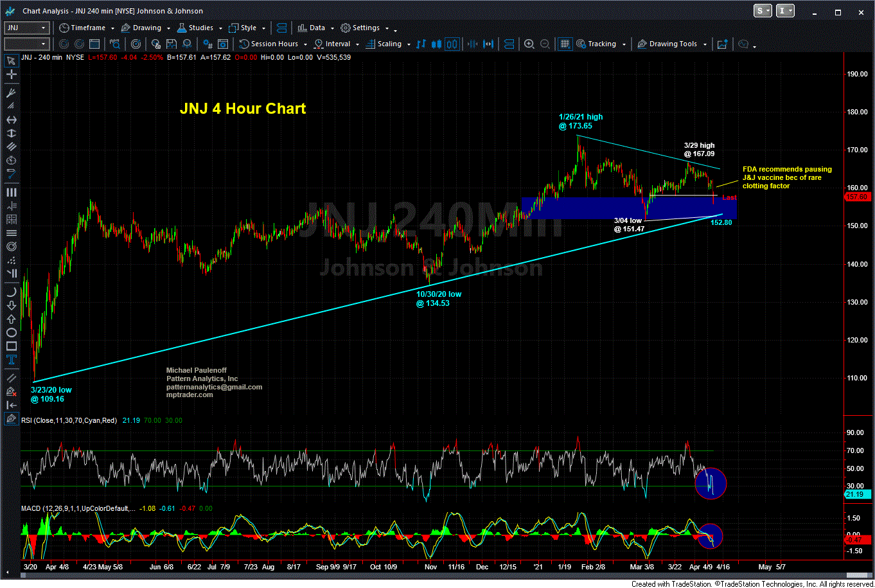Select the ellipse drawing tool
This screenshot has width=875, height=588.
tap(11, 333)
